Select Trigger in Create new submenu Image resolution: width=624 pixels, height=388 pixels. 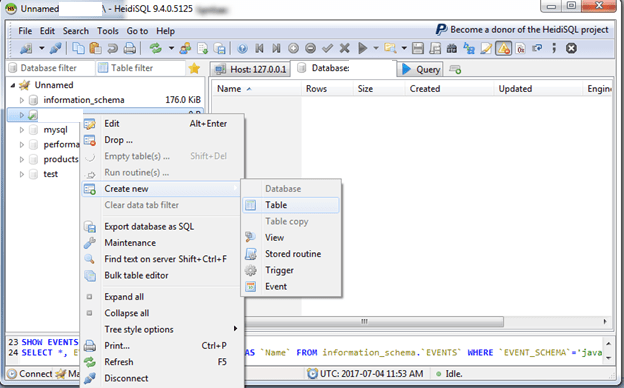[x=291, y=270]
